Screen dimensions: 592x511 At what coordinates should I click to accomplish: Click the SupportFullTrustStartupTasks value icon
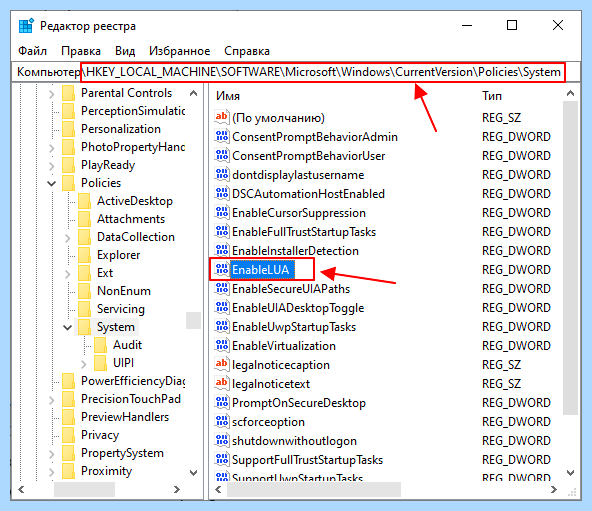tap(222, 460)
